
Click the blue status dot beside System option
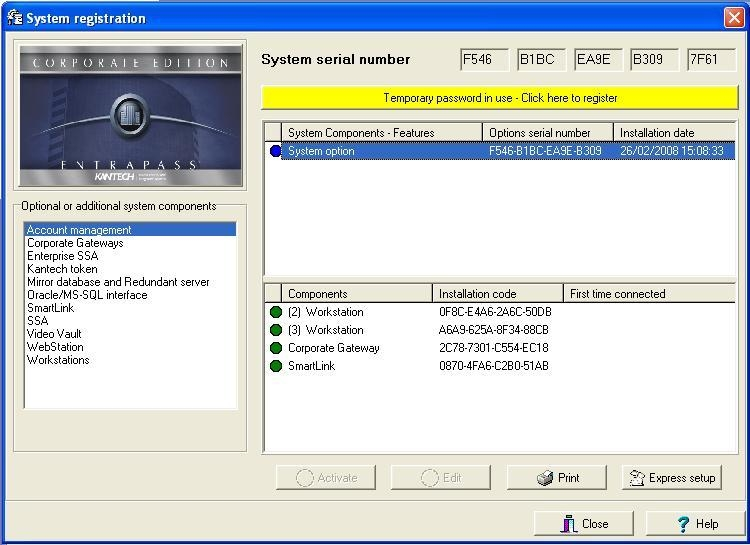coord(276,151)
